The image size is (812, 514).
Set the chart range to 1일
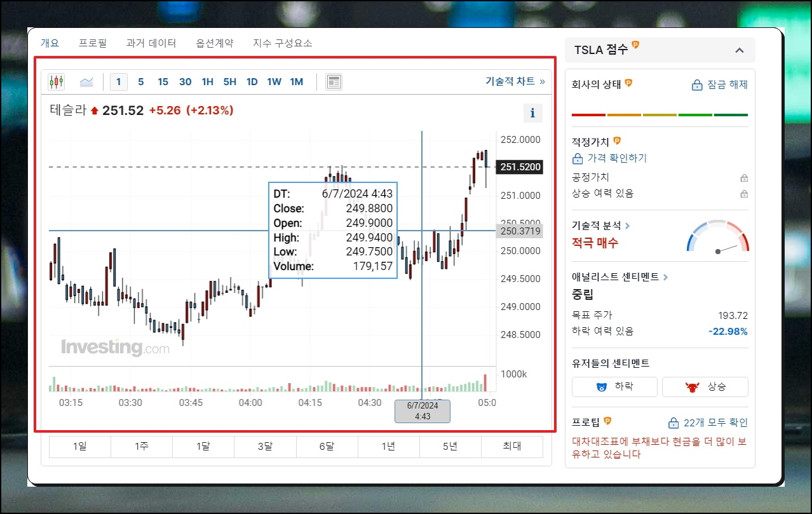coord(80,447)
